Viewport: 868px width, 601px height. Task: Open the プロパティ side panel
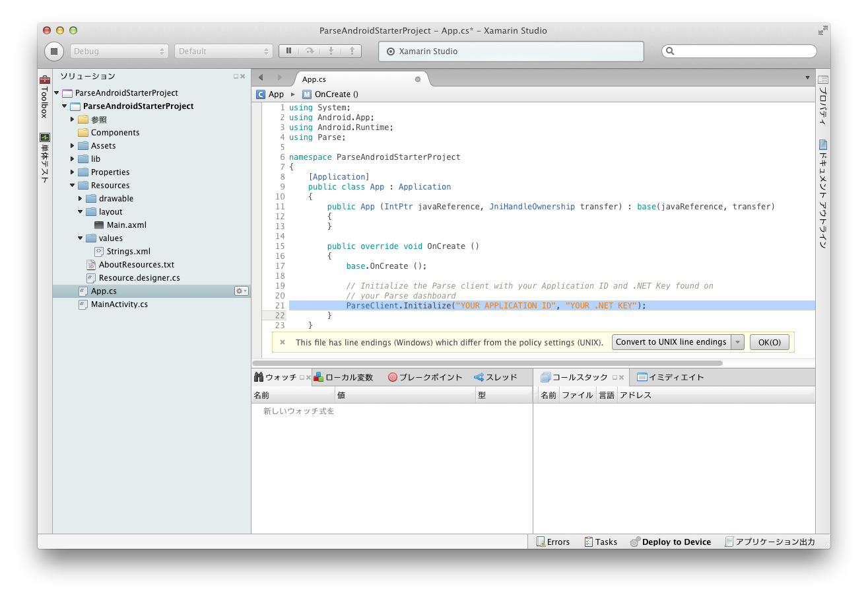[x=823, y=100]
